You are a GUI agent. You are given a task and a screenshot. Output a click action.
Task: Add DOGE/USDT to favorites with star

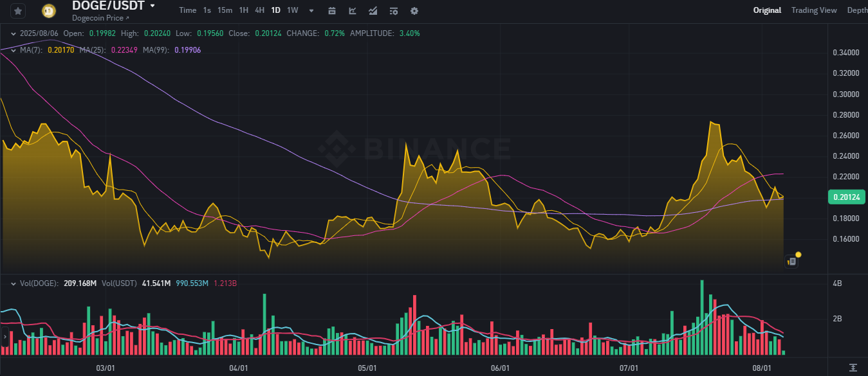(x=18, y=11)
